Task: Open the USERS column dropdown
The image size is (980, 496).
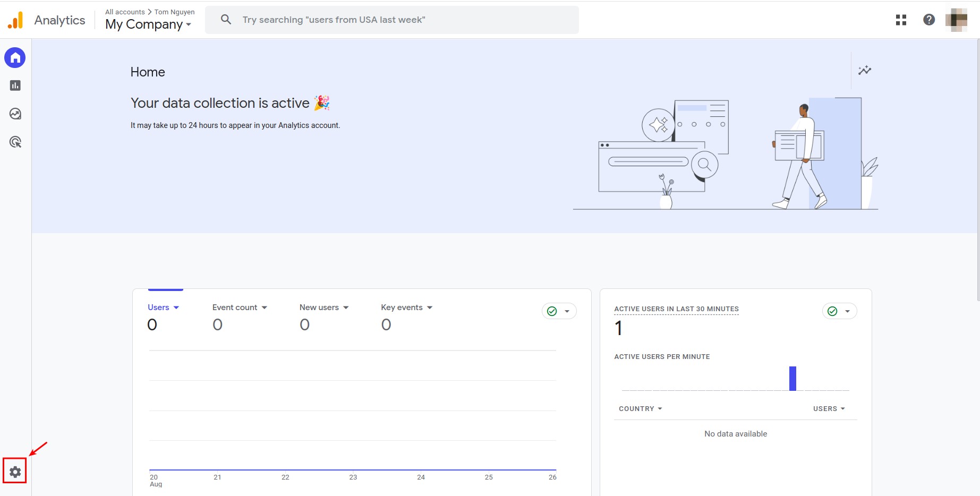Action: (x=829, y=409)
